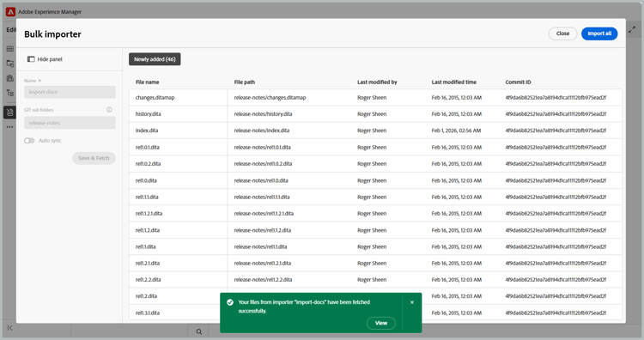Open the map tree icon in left rail
The image size is (644, 340).
click(x=10, y=93)
